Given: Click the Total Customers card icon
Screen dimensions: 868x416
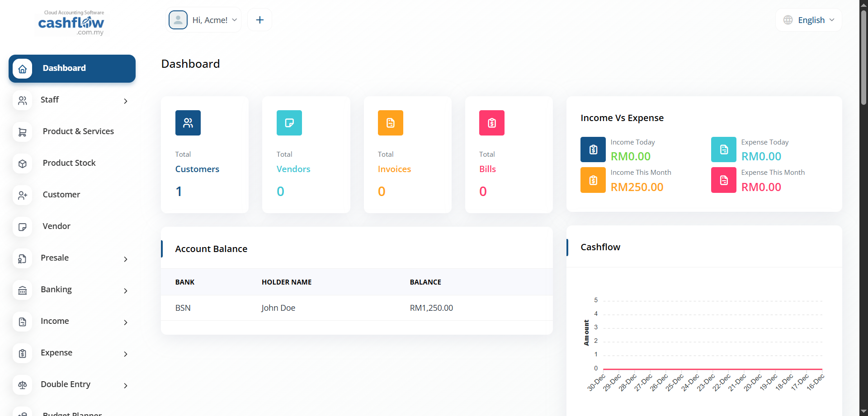Looking at the screenshot, I should tap(188, 122).
